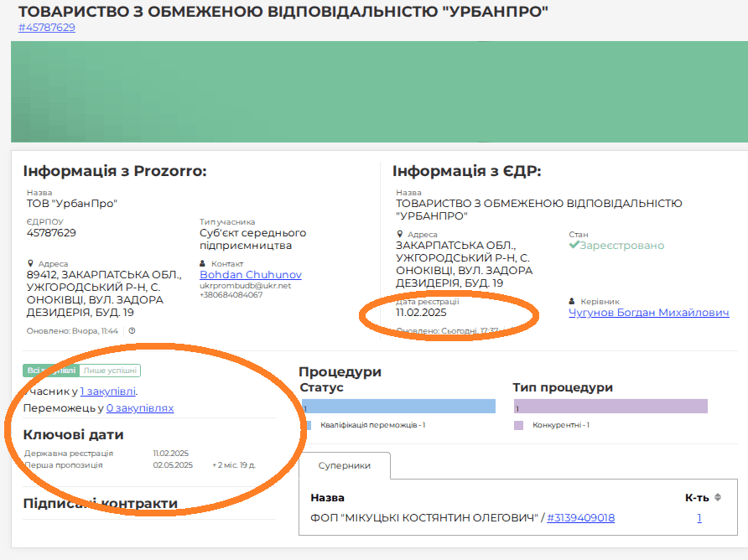The height and width of the screenshot is (560, 748).
Task: Toggle filter to Лише успішні
Action: [110, 371]
